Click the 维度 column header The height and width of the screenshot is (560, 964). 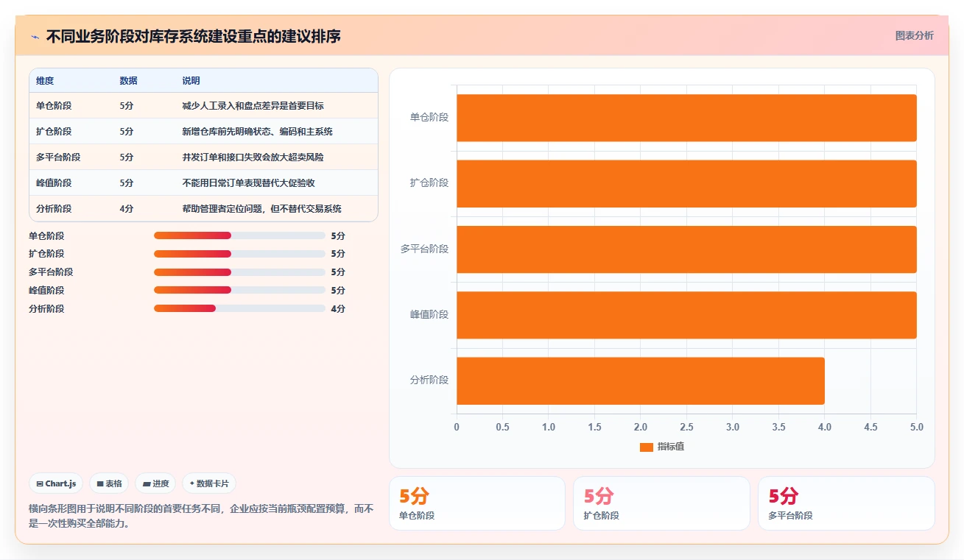coord(45,81)
